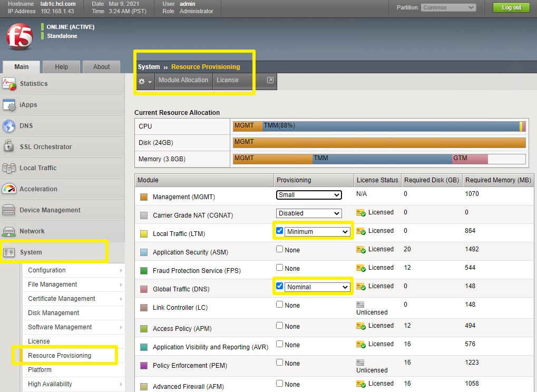Viewport: 537px width, 392px height.
Task: Open Global Traffic Nominal dropdown
Action: pos(317,287)
